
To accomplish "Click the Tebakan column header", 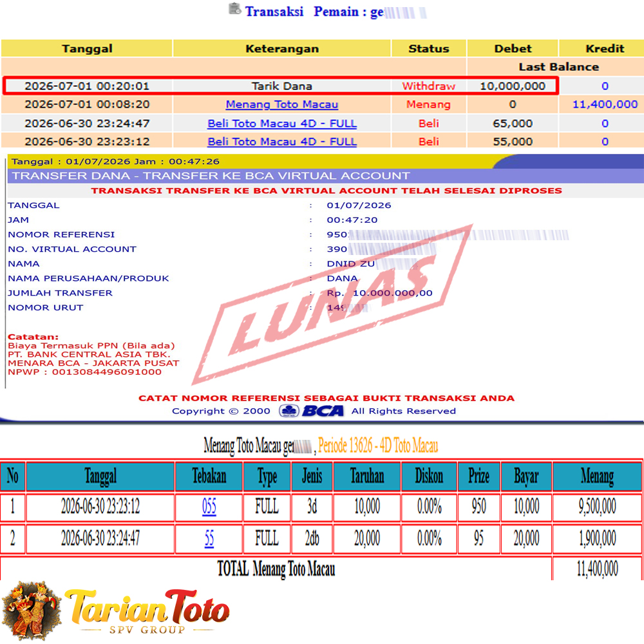I will click(209, 477).
